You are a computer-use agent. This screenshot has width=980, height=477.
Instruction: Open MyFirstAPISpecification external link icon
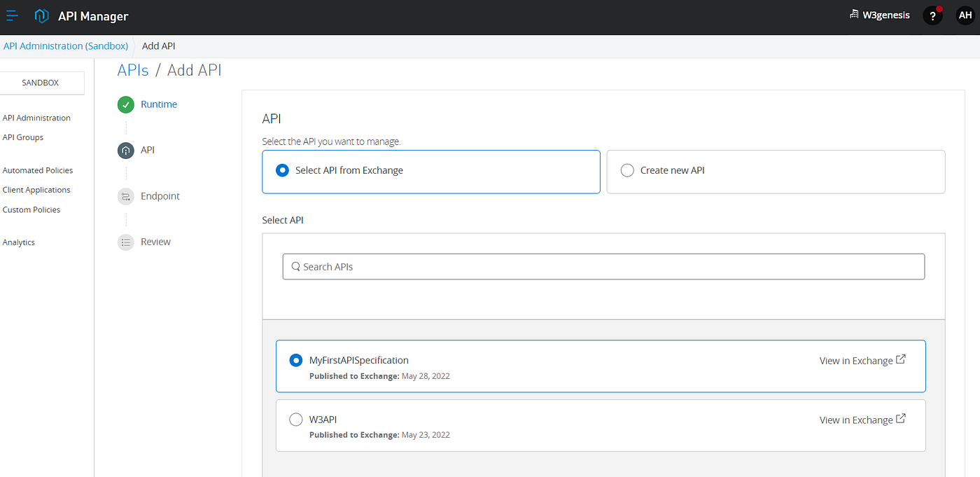coord(901,360)
